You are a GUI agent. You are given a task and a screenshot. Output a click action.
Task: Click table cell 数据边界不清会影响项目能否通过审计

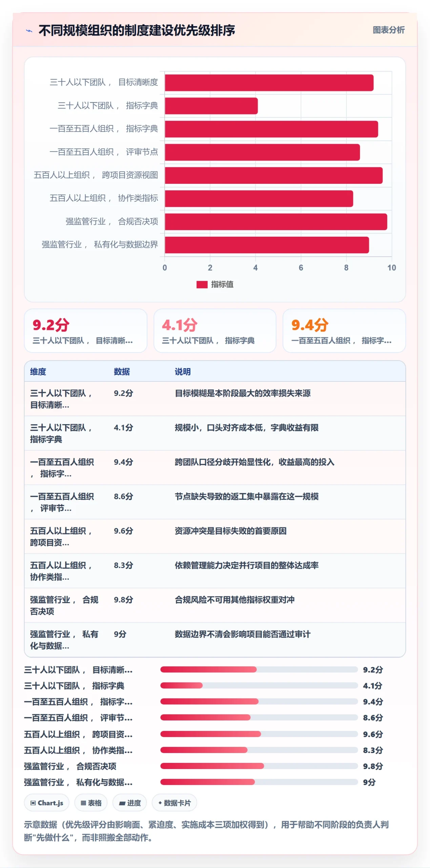[x=243, y=634]
